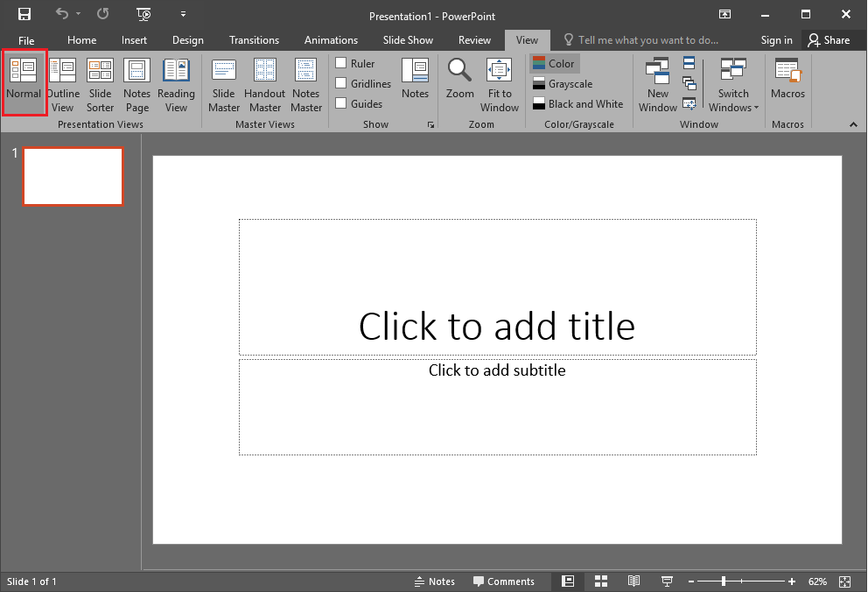Fit the slide to window
The height and width of the screenshot is (592, 868).
pyautogui.click(x=499, y=84)
